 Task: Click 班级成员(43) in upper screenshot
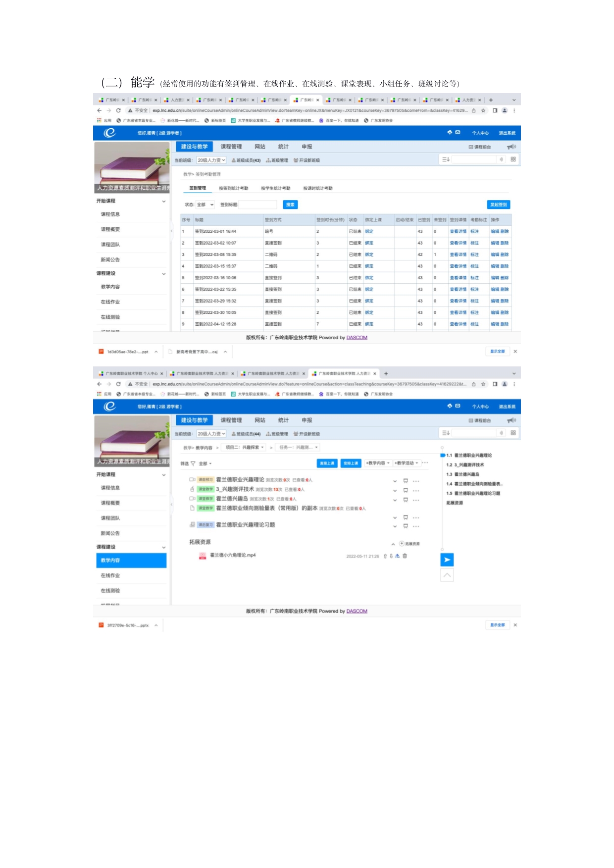246,160
